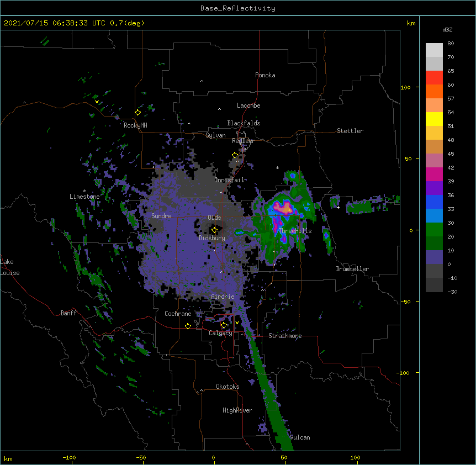Click the Stettler city label
This screenshot has width=476, height=465.
pos(350,131)
